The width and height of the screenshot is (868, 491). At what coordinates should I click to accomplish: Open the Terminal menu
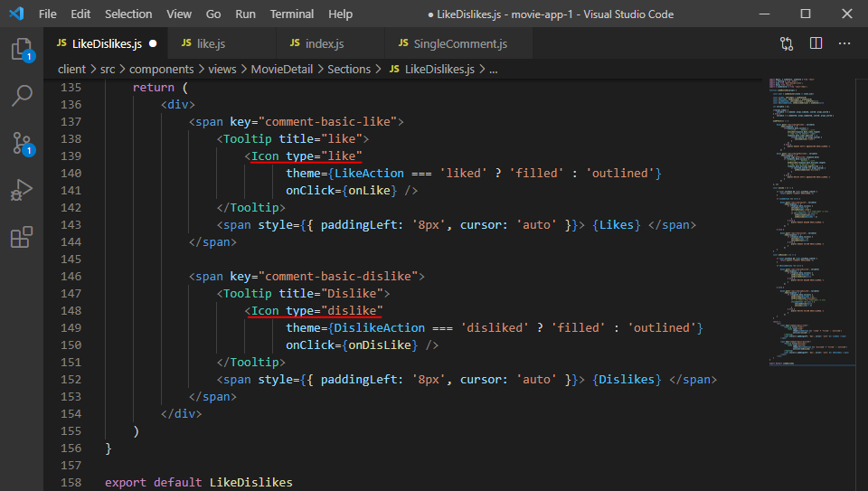point(292,14)
